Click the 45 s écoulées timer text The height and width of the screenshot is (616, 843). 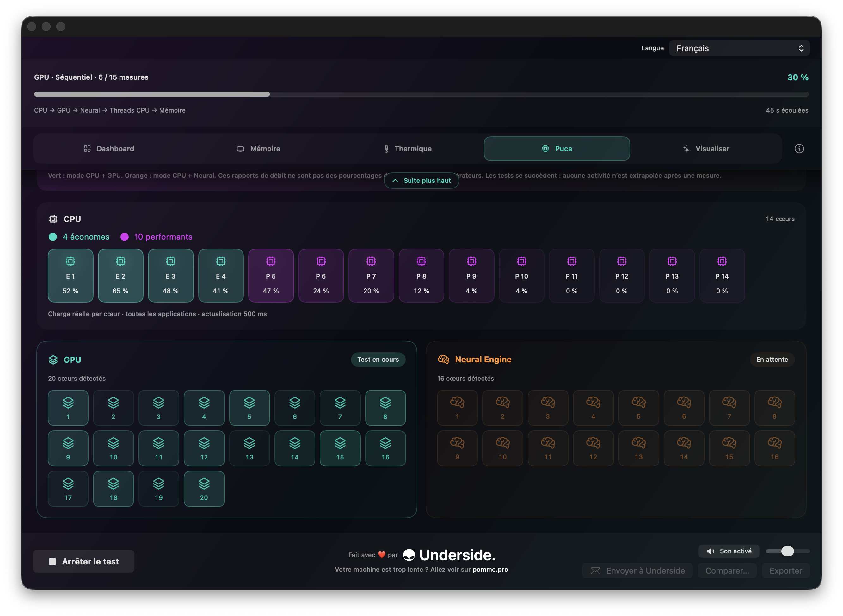coord(787,110)
